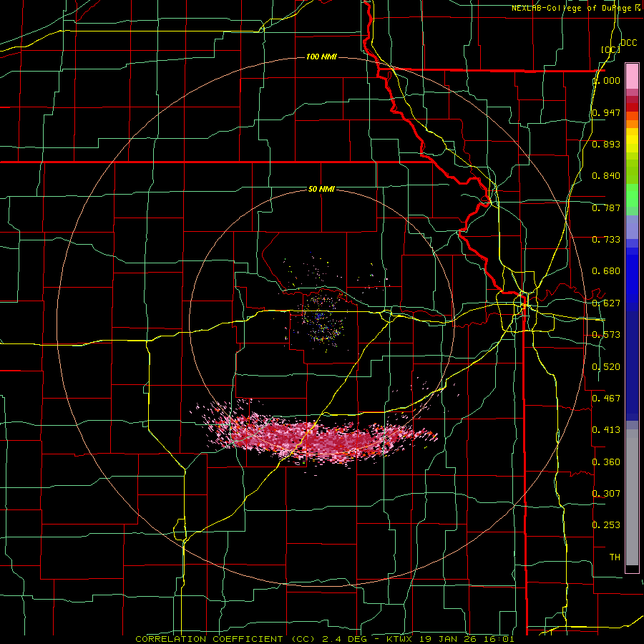The height and width of the screenshot is (644, 644).
Task: Click the DCC product label
Action: point(629,43)
